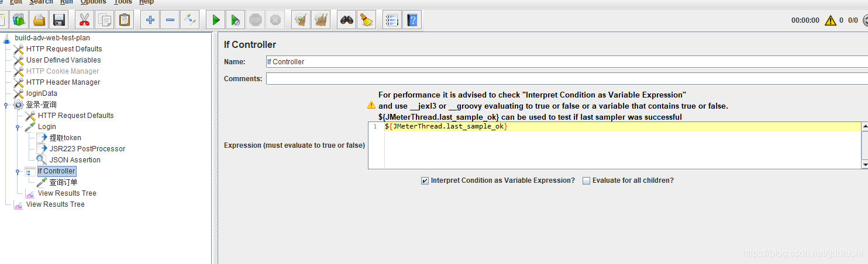
Task: Clear results with the single broom icon
Action: (301, 20)
